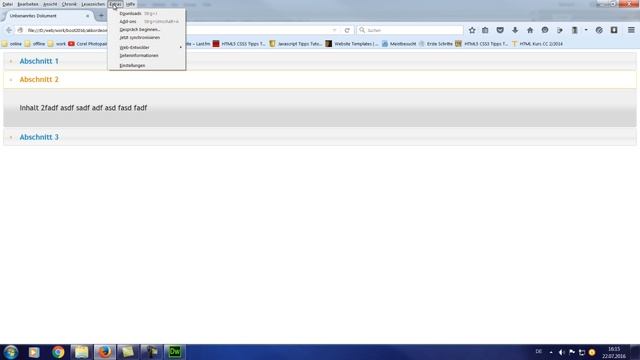The width and height of the screenshot is (640, 360).
Task: Open the hamburger menu button
Action: coord(631,30)
